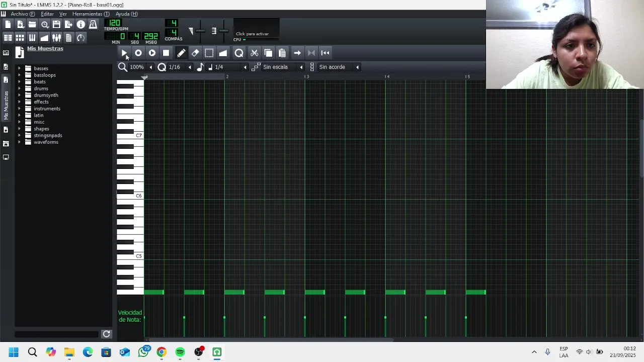Expand the basses folder

pyautogui.click(x=19, y=68)
